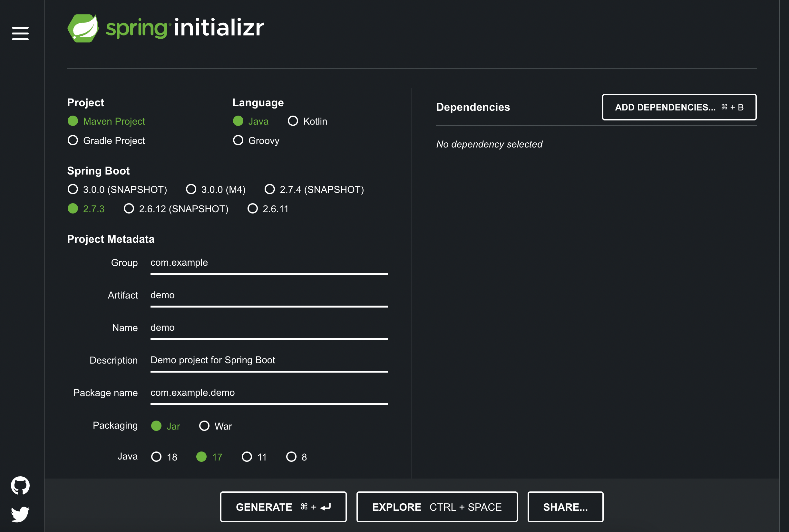
Task: Click into the Group input field
Action: tap(268, 262)
